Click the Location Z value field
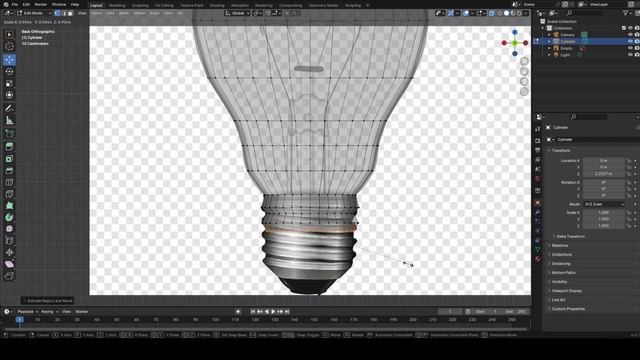 (x=604, y=174)
